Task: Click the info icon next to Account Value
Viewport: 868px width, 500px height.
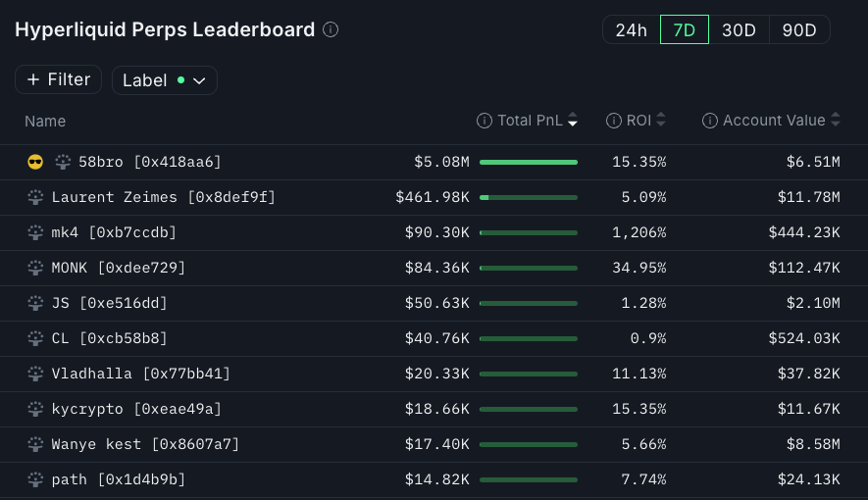Action: click(x=710, y=121)
